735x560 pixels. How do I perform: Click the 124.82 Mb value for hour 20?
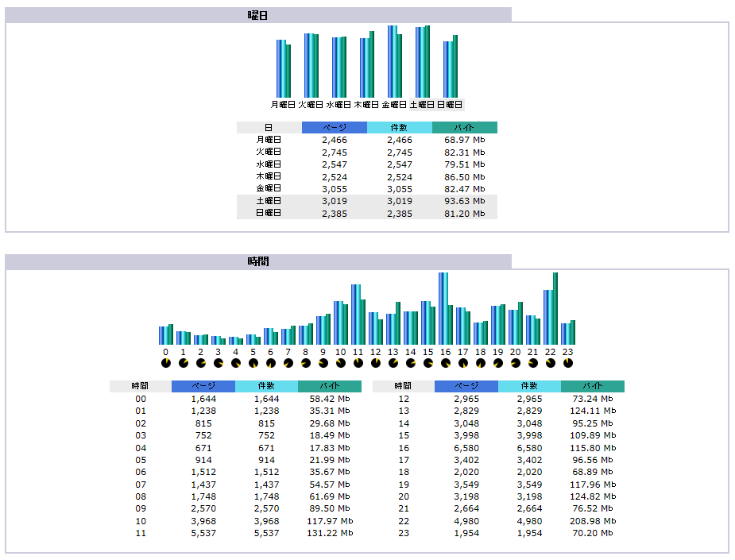click(x=593, y=496)
